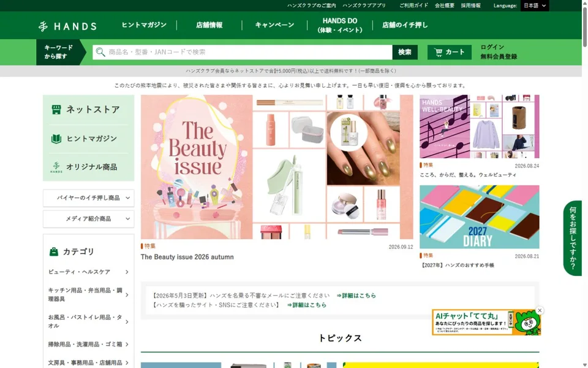Click the date 2026.09.12
Image resolution: width=588 pixels, height=368 pixels.
(x=401, y=247)
